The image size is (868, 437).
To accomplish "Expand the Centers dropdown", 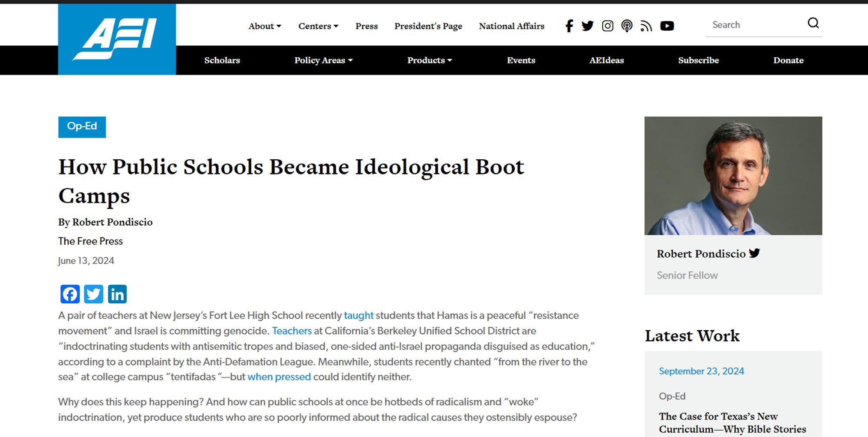I will (x=318, y=26).
